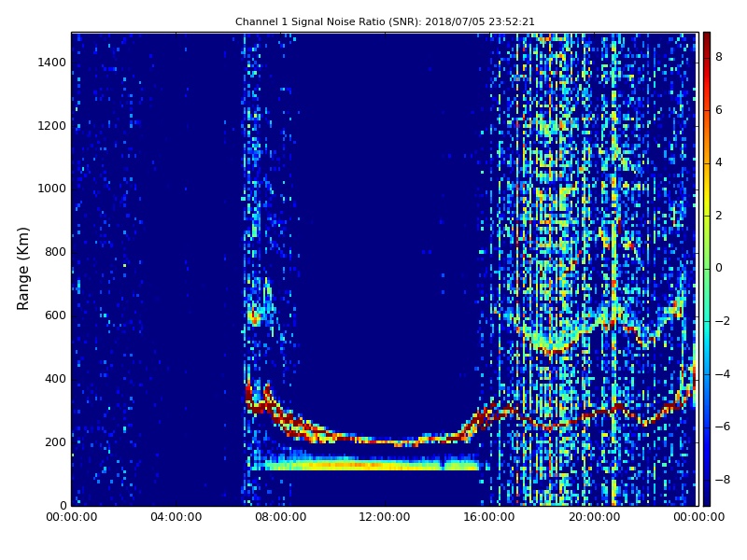Click colorbar tick label −6
747x560 pixels.
[x=723, y=427]
